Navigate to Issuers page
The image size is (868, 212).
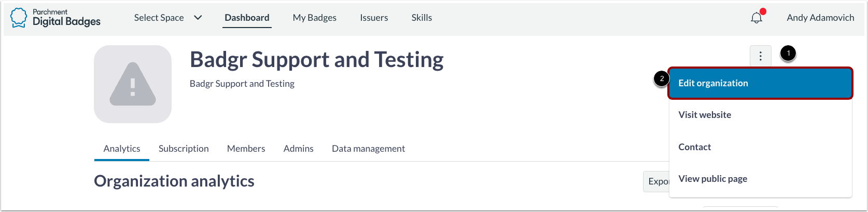click(x=374, y=18)
